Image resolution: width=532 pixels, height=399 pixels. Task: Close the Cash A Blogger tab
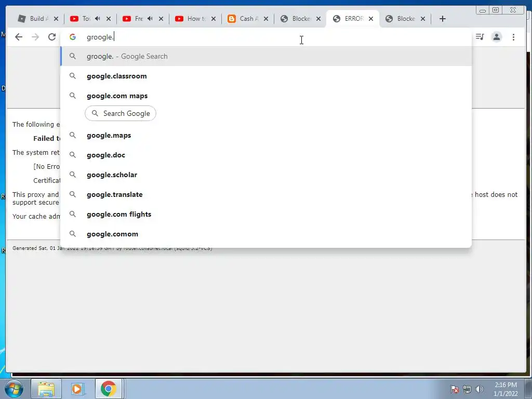266,19
